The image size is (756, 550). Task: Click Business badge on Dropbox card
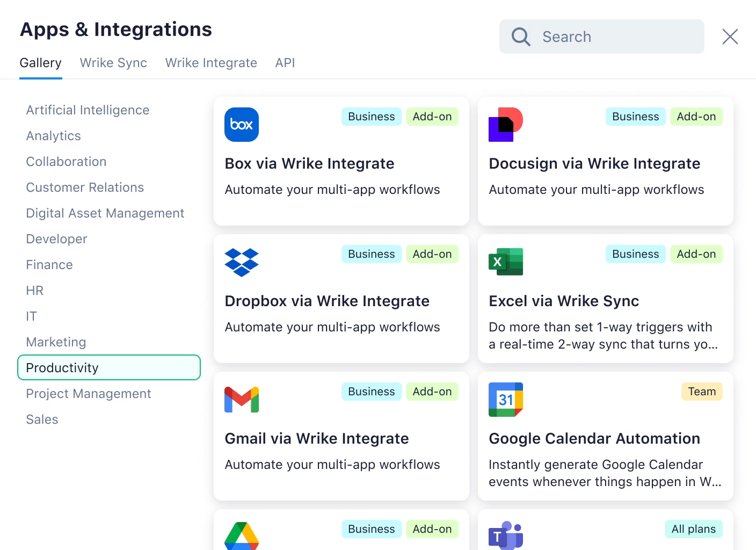(372, 254)
